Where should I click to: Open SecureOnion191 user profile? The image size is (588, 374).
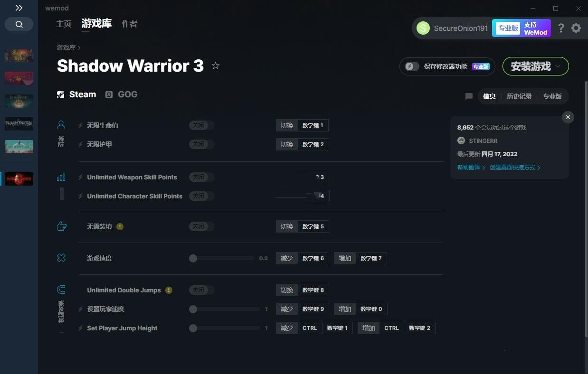[x=452, y=28]
